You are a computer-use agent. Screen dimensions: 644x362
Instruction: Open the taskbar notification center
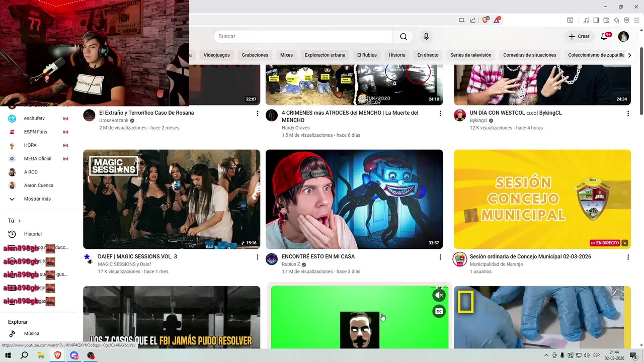click(634, 355)
